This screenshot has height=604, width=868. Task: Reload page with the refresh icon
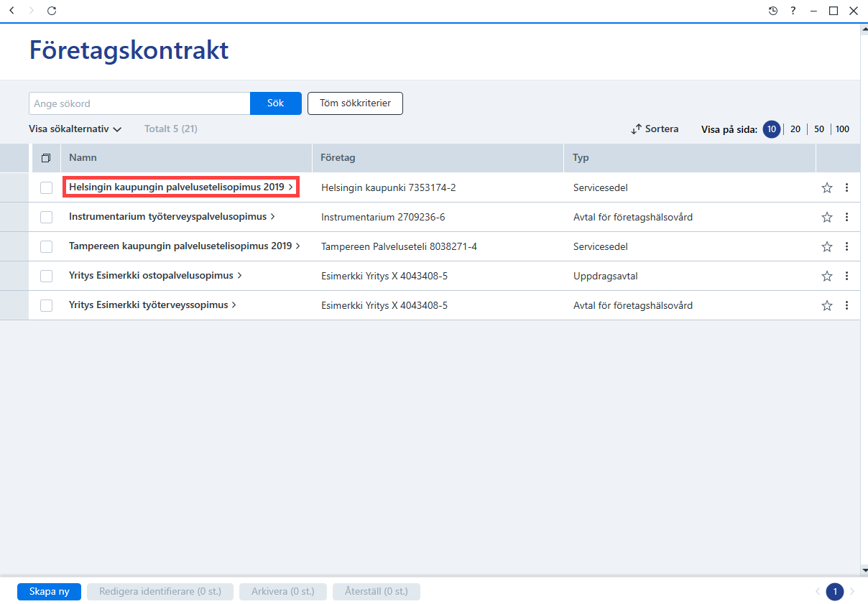click(52, 11)
